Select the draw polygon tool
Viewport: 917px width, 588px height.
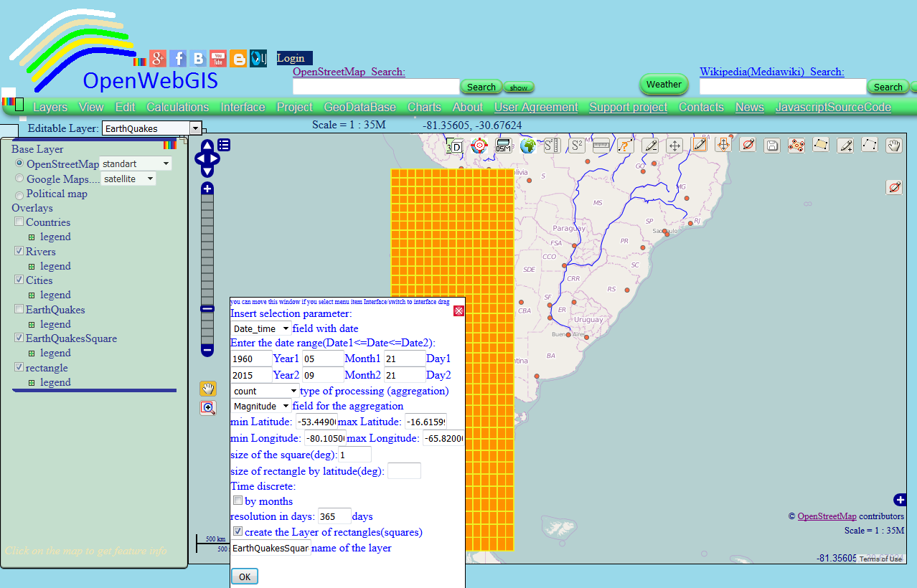tap(821, 145)
